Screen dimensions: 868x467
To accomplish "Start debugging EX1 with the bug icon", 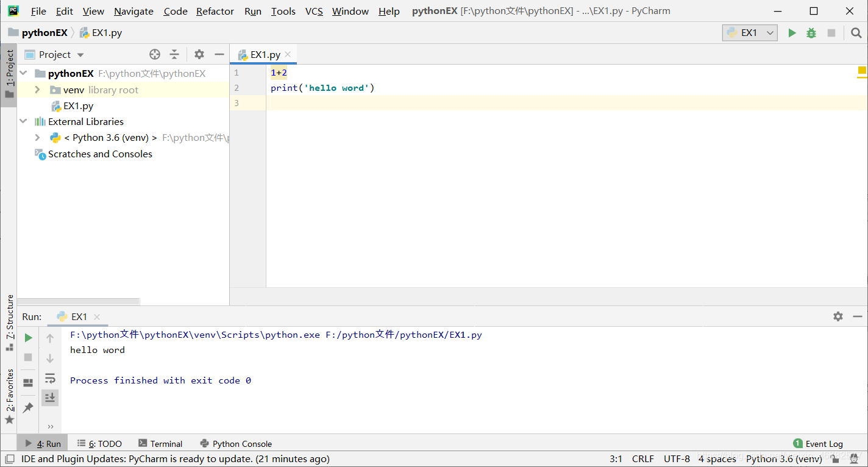I will click(x=811, y=33).
